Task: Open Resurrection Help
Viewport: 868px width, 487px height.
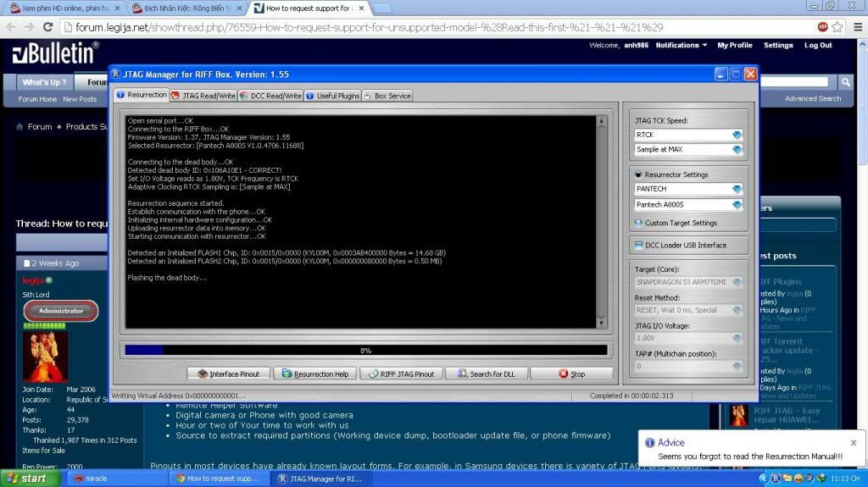Action: pos(315,374)
